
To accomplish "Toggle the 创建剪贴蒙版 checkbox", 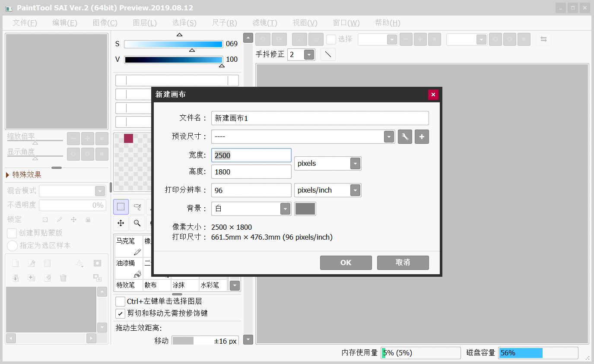I will point(12,233).
